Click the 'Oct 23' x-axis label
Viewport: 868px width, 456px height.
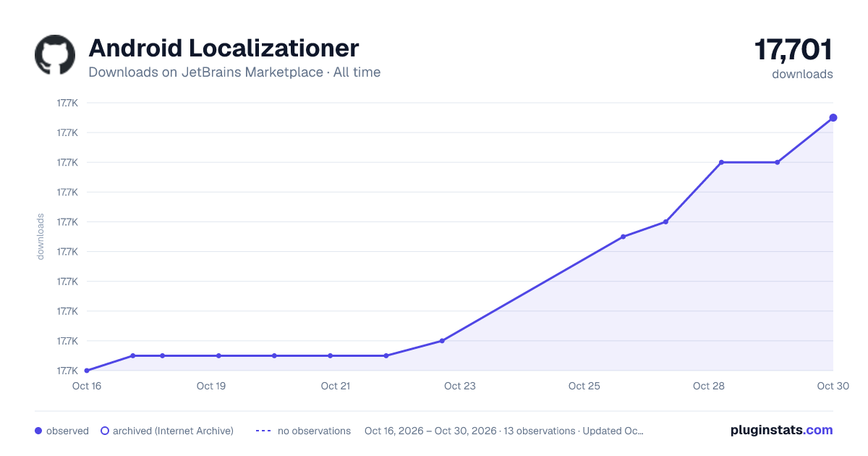[460, 386]
